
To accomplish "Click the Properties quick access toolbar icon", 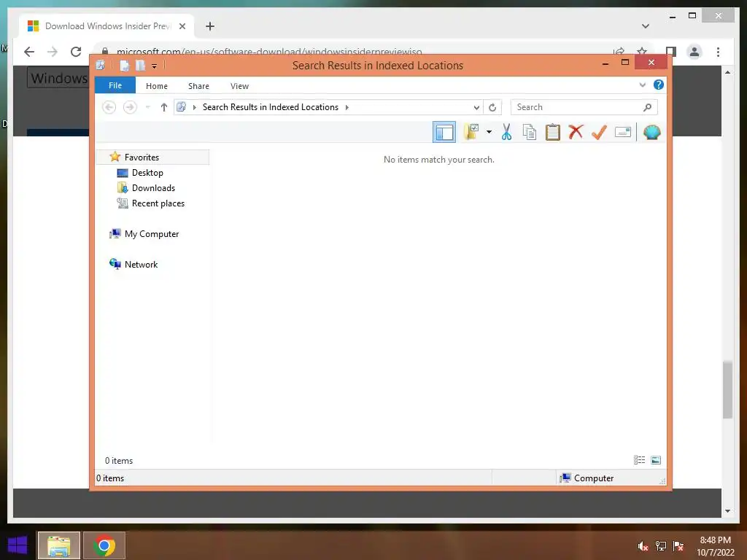I will pyautogui.click(x=124, y=65).
